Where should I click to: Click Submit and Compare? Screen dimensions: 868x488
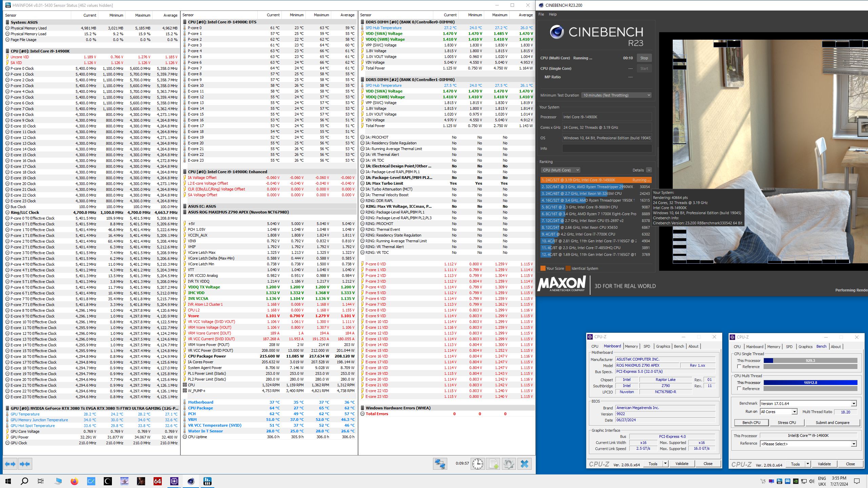click(832, 423)
